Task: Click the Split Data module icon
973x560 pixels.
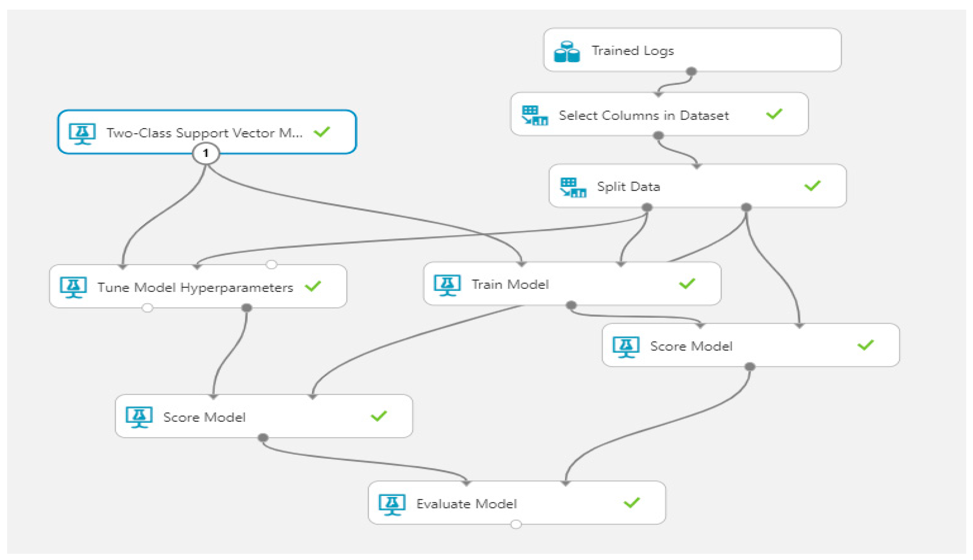Action: (x=573, y=187)
